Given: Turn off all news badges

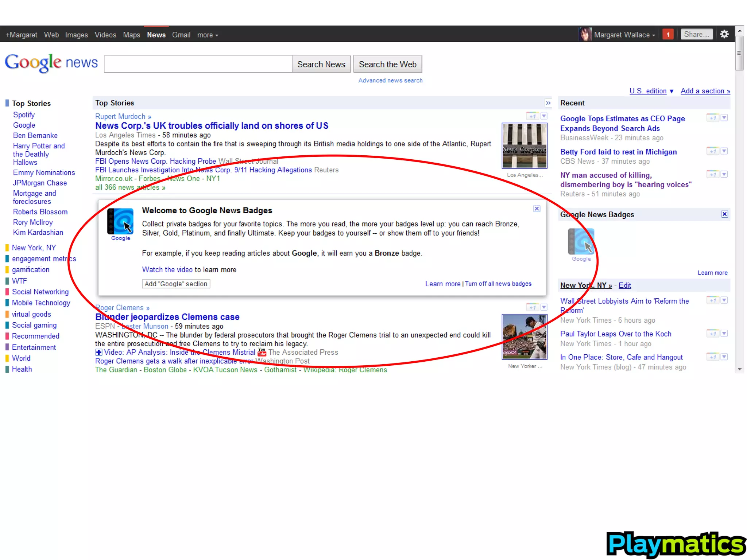Looking at the screenshot, I should point(498,284).
